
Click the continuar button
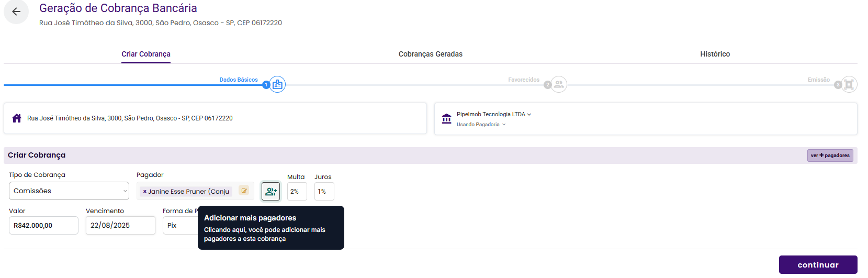pyautogui.click(x=818, y=265)
